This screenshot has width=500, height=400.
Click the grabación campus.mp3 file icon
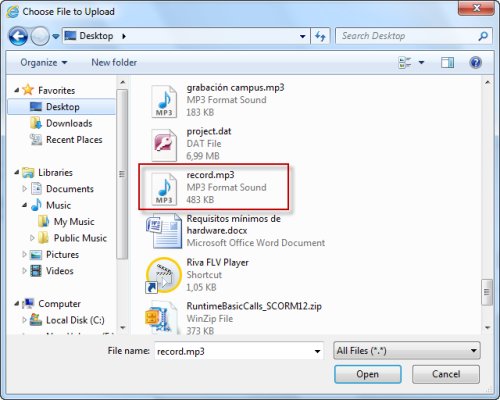click(164, 101)
